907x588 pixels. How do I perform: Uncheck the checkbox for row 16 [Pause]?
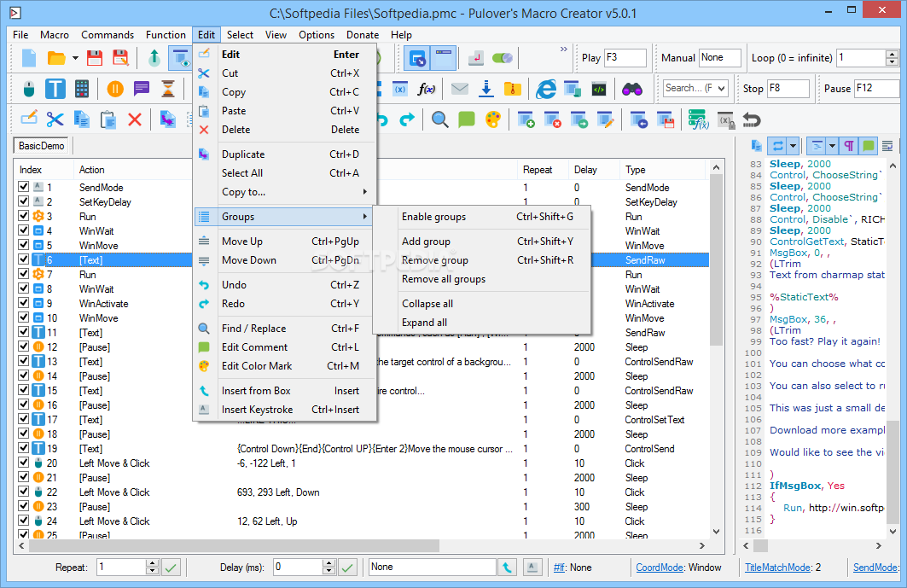pyautogui.click(x=23, y=404)
